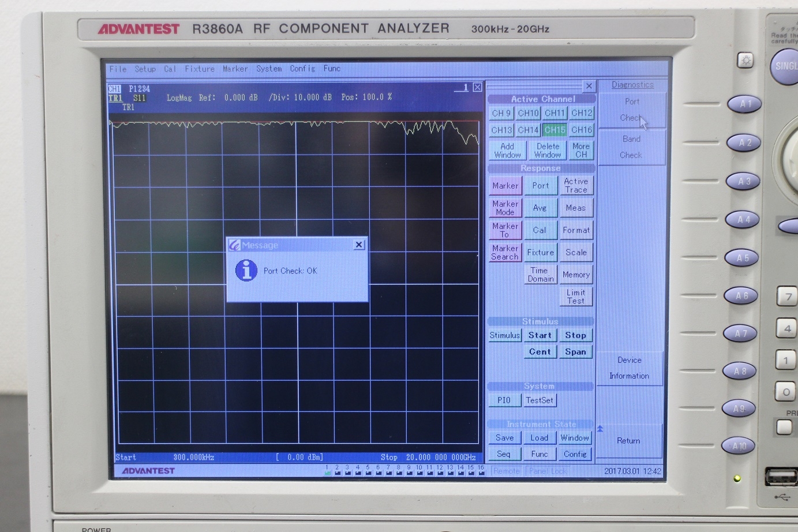Open the Format options

pyautogui.click(x=576, y=230)
